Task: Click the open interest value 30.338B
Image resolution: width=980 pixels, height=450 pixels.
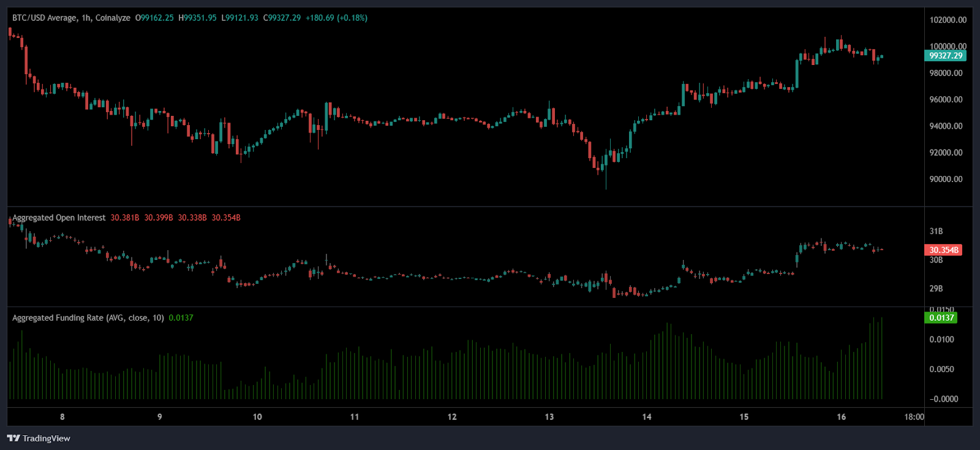Action: click(192, 218)
